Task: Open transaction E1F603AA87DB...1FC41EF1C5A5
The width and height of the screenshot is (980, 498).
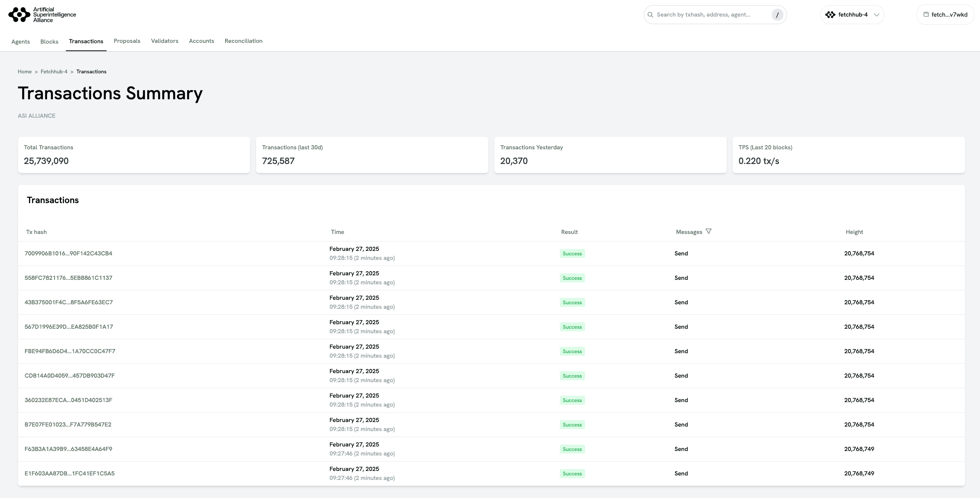Action: pos(69,473)
